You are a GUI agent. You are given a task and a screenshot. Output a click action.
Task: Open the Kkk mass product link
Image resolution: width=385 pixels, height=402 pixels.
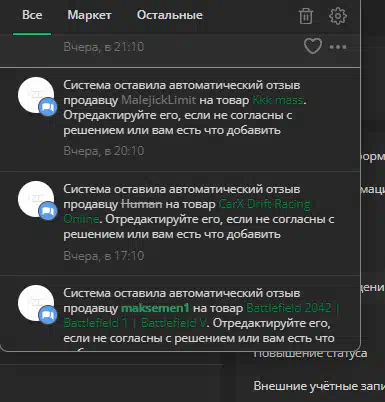[278, 100]
